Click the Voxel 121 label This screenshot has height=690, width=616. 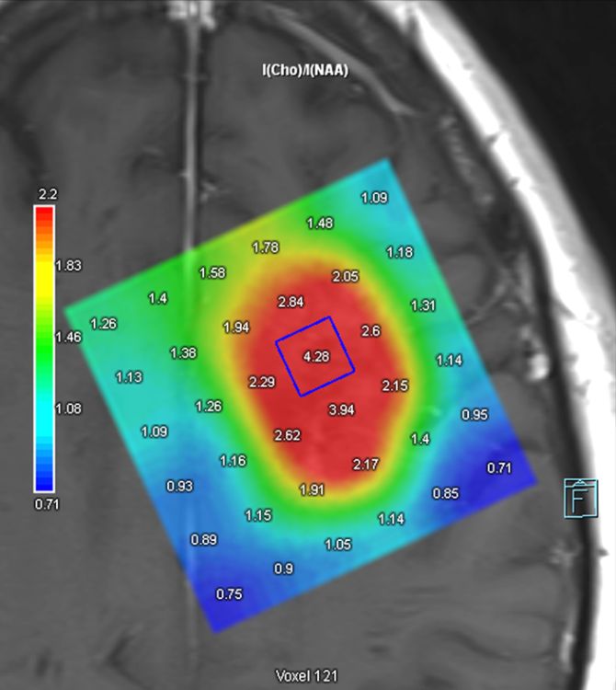306,675
